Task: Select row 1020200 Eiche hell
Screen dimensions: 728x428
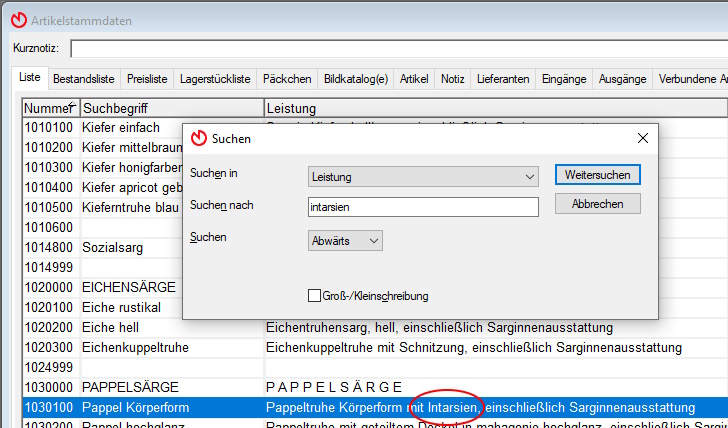Action: (375, 328)
